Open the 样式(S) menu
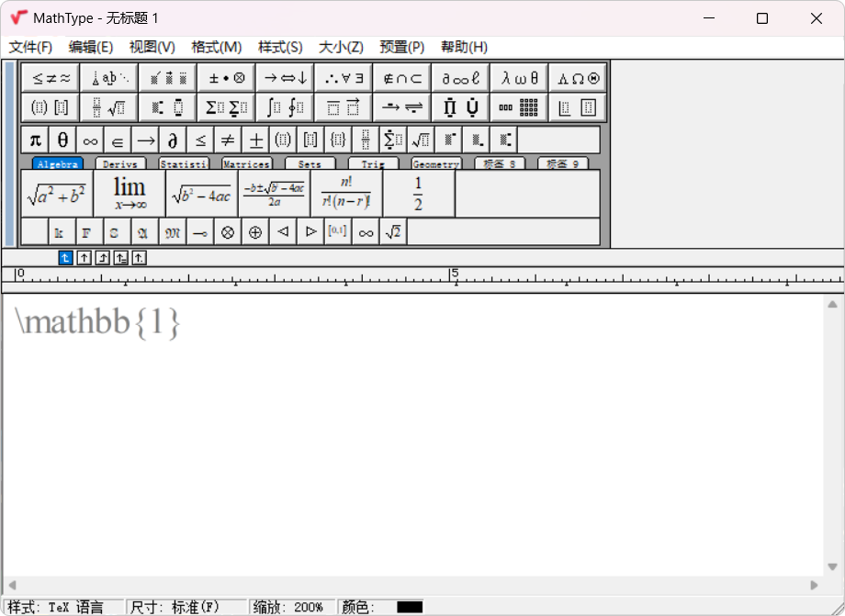Image resolution: width=845 pixels, height=616 pixels. point(280,48)
